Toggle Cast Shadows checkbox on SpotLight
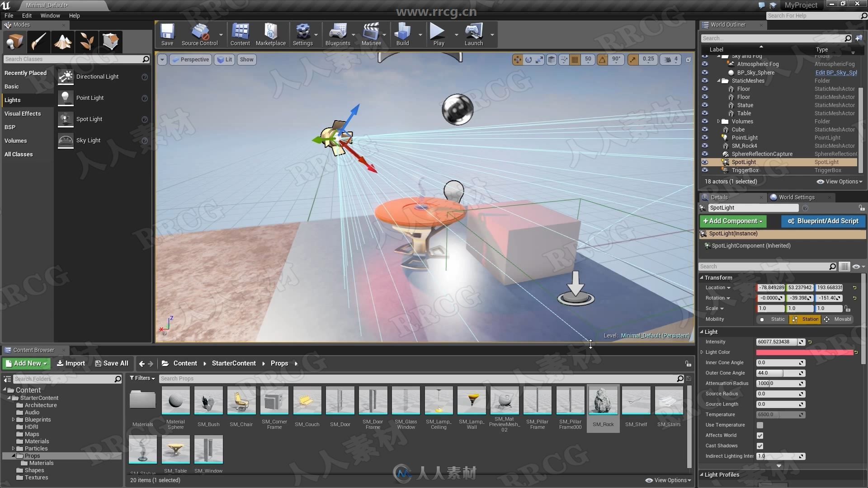Image resolution: width=868 pixels, height=488 pixels. [x=759, y=446]
